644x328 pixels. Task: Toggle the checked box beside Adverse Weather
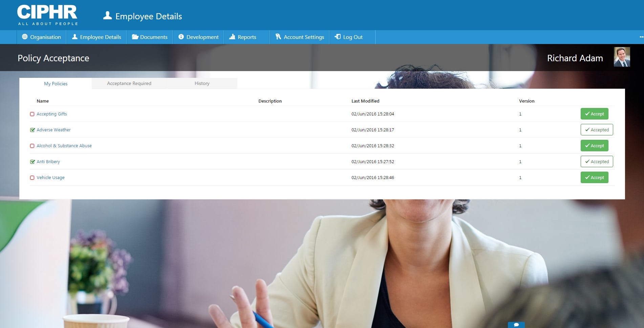tap(32, 130)
